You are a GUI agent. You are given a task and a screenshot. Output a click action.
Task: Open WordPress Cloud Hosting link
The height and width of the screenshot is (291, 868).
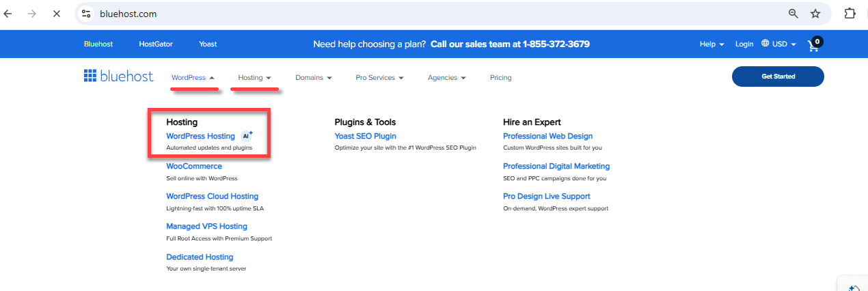pos(213,196)
